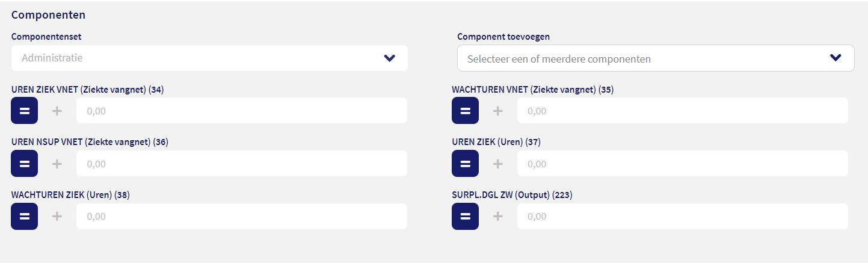Click equals icon for SURPL.DGL ZW (223)
Viewport: 868px width, 263px height.
465,216
